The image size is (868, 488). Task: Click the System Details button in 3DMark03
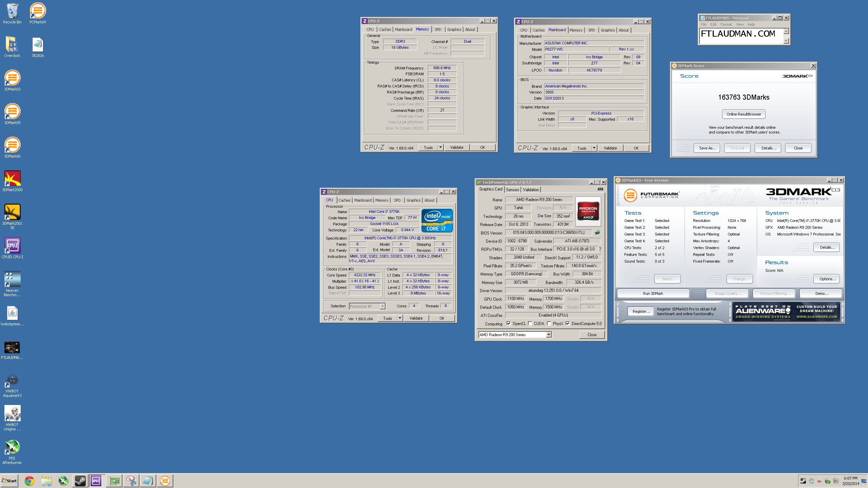tap(827, 247)
